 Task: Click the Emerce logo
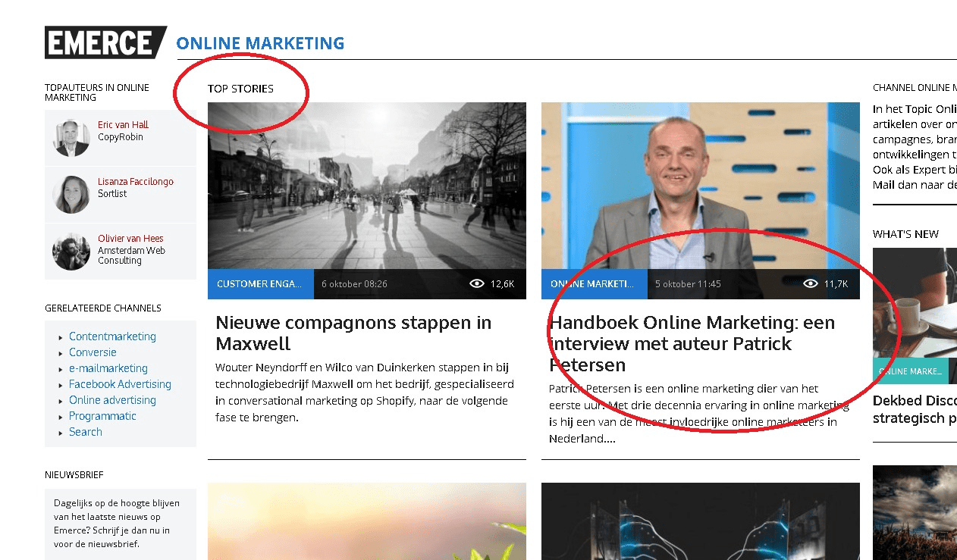pyautogui.click(x=105, y=42)
